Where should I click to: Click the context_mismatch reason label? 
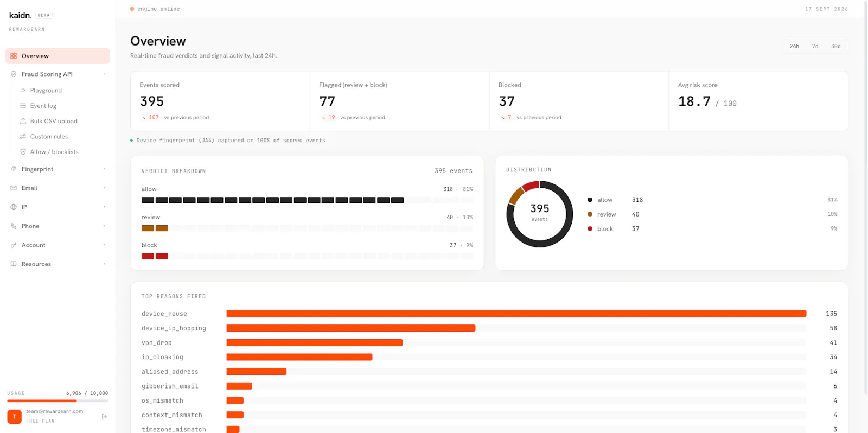tap(171, 415)
